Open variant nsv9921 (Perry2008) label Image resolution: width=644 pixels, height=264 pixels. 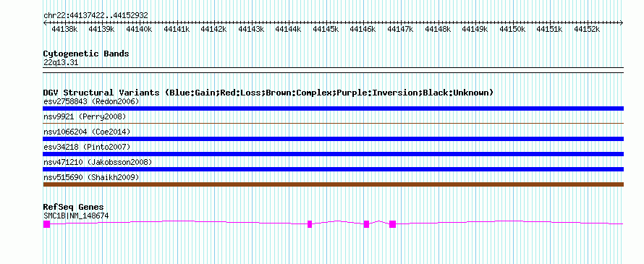click(85, 116)
